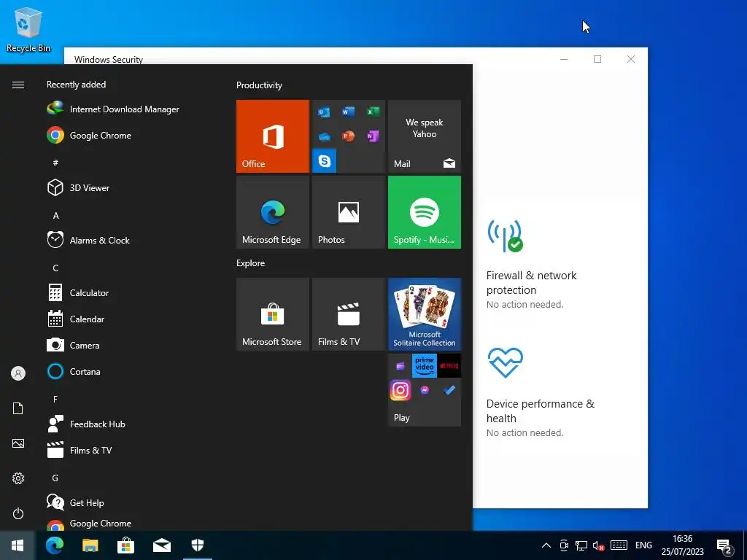This screenshot has height=560, width=747.
Task: Jump to letter A in app list
Action: [x=55, y=215]
